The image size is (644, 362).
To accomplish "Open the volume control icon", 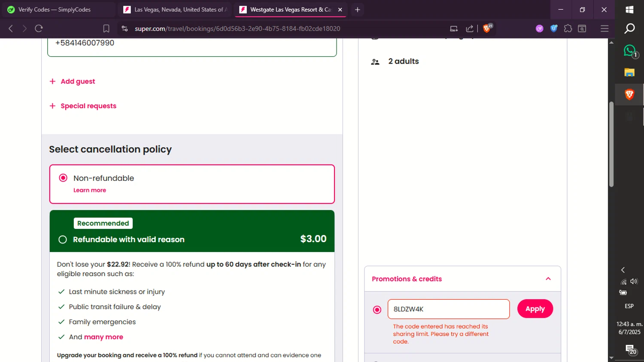I will point(634,281).
